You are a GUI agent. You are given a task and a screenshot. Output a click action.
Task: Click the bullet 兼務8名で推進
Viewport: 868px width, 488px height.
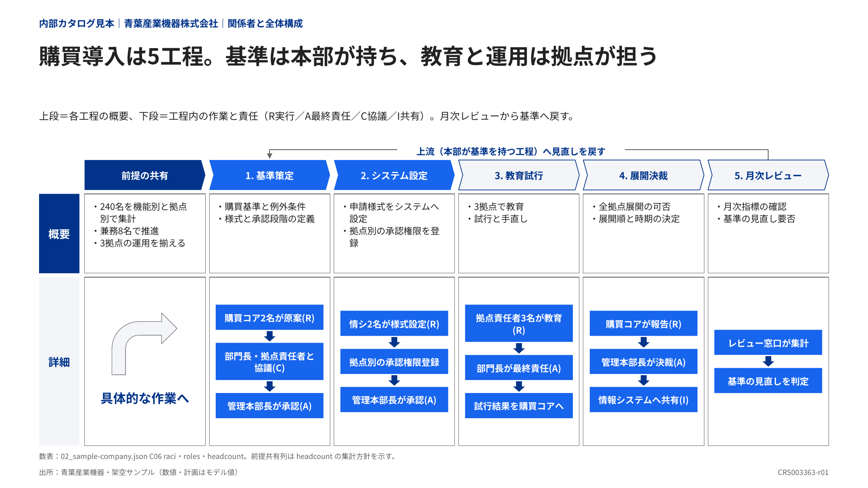tap(126, 231)
